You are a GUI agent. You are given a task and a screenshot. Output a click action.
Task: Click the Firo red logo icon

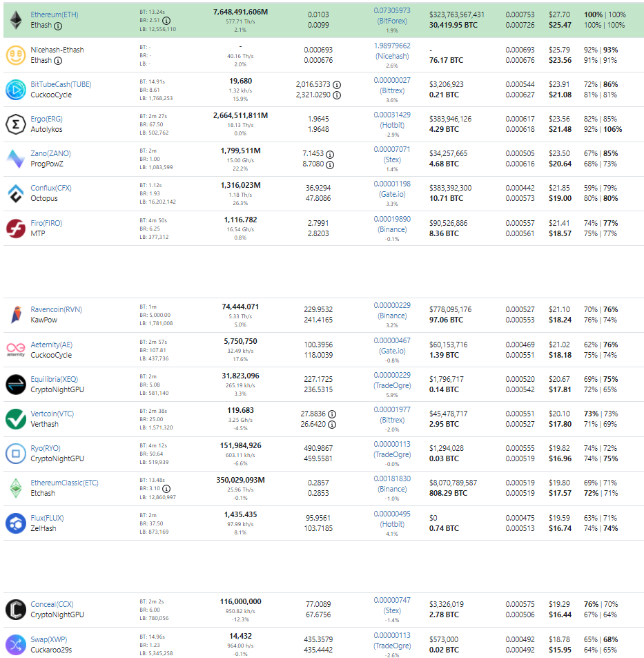pos(16,229)
